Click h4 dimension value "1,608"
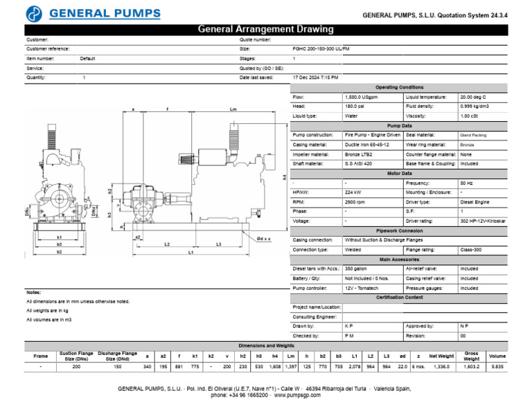Image resolution: width=532 pixels, height=411 pixels. [x=275, y=367]
